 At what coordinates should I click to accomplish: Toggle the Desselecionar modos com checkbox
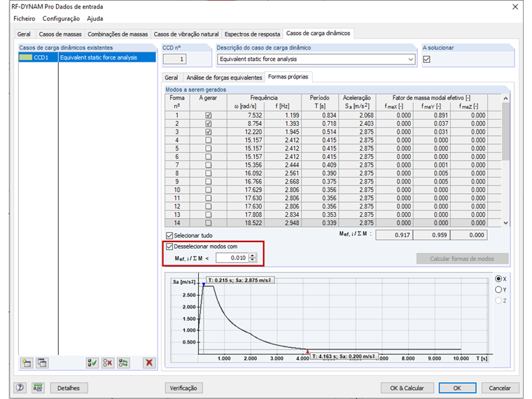click(169, 246)
